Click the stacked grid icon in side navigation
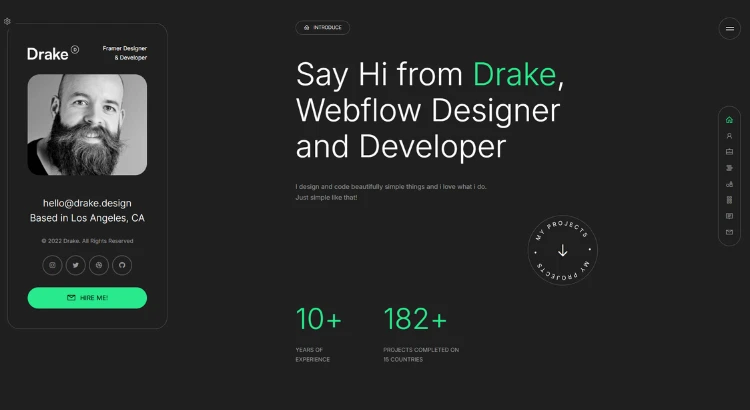This screenshot has width=750, height=410. point(729,200)
